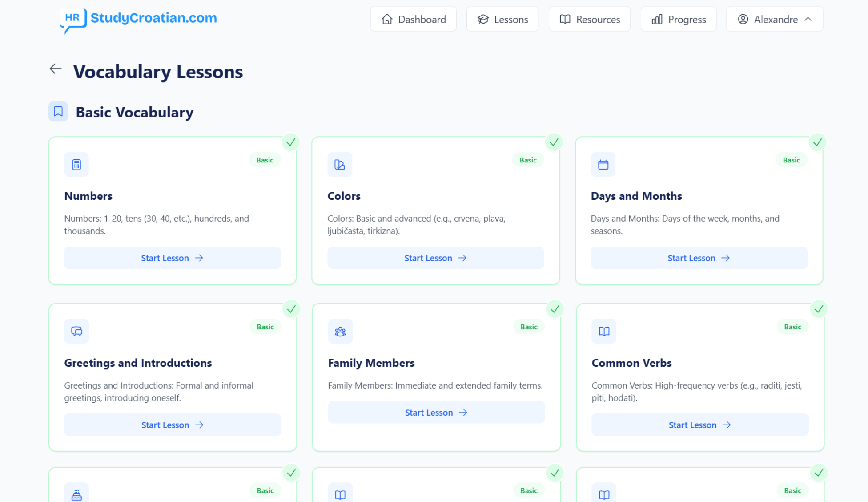Click the completed checkmark on Family Members card
The width and height of the screenshot is (868, 502).
click(x=555, y=309)
